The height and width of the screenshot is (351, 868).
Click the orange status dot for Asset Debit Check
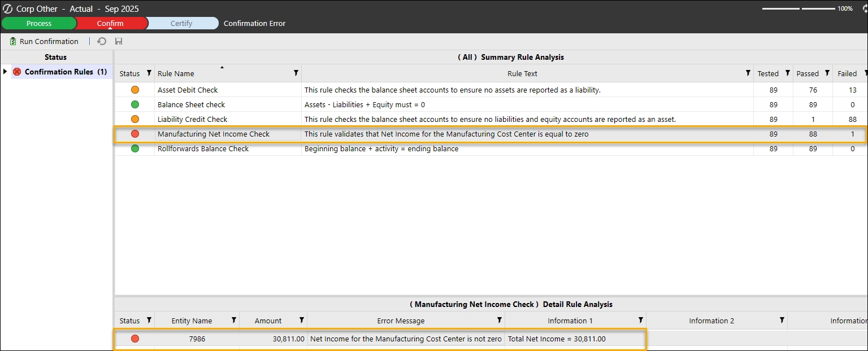(x=135, y=90)
